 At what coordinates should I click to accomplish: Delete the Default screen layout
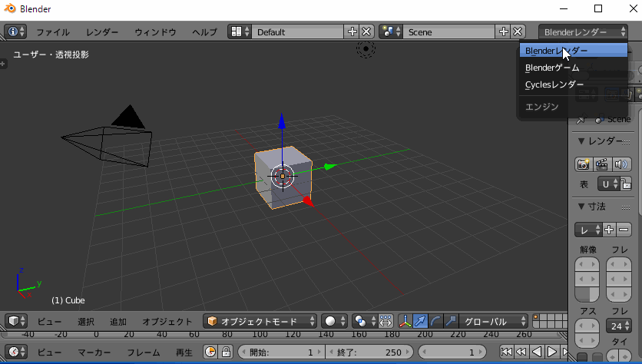(366, 31)
